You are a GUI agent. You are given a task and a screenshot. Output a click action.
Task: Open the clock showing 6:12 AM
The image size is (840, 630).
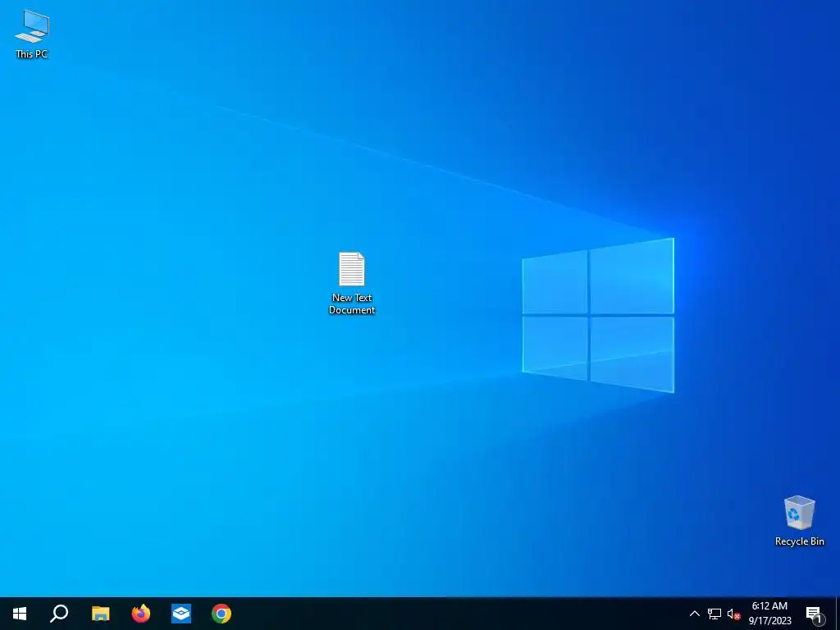pyautogui.click(x=769, y=614)
